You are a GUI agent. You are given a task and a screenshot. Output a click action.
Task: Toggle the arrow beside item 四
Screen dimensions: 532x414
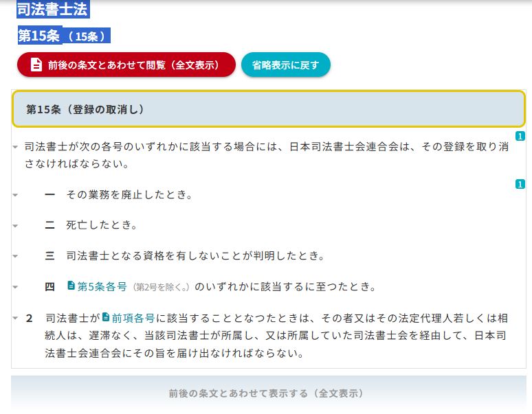pos(15,287)
